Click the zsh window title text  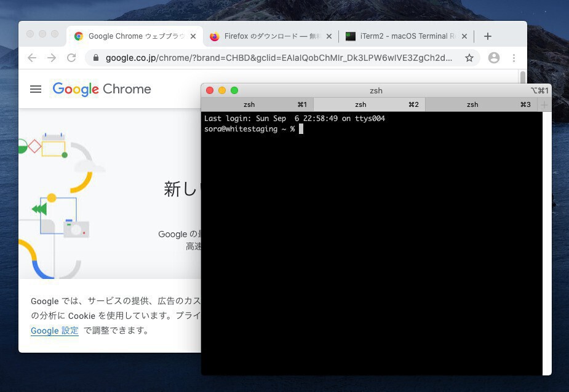(x=376, y=91)
